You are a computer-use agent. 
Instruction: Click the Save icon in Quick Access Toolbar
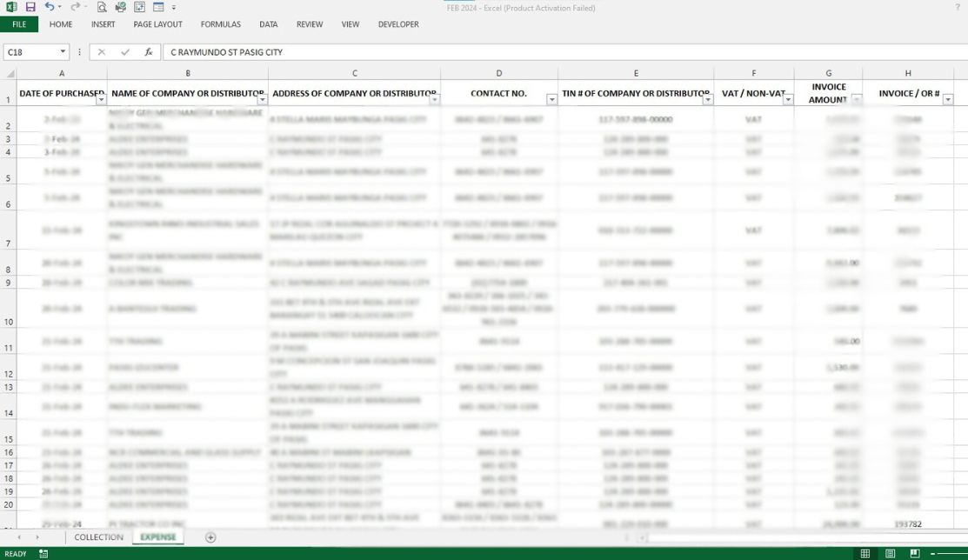point(30,8)
